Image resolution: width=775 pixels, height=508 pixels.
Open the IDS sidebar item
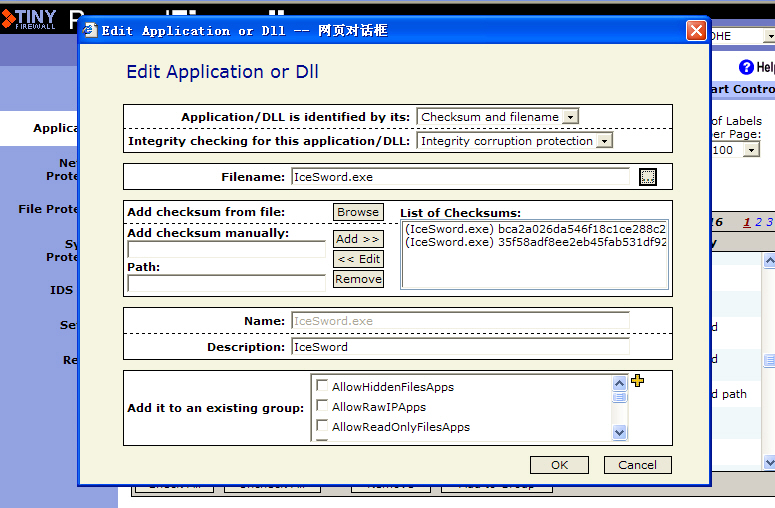coord(61,290)
